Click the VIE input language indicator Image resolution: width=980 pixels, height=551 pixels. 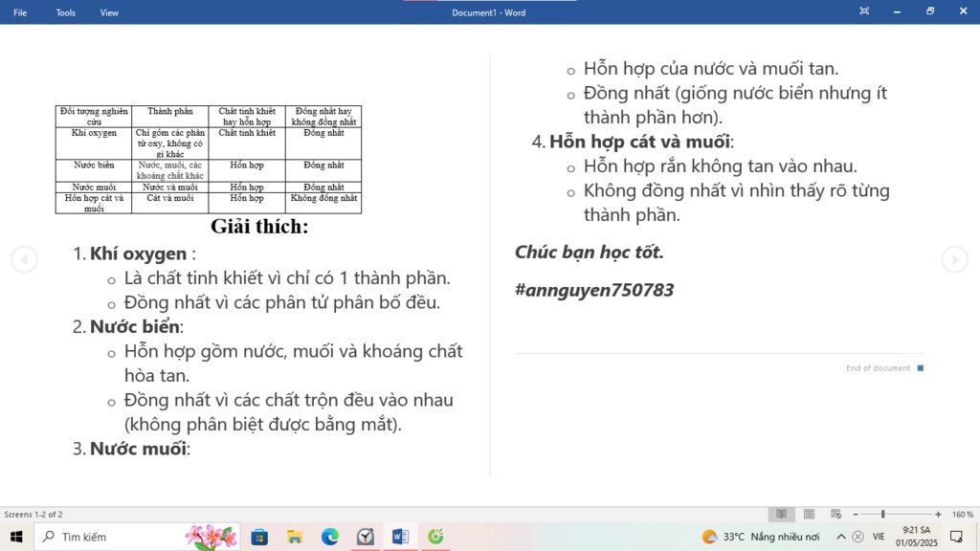point(879,537)
